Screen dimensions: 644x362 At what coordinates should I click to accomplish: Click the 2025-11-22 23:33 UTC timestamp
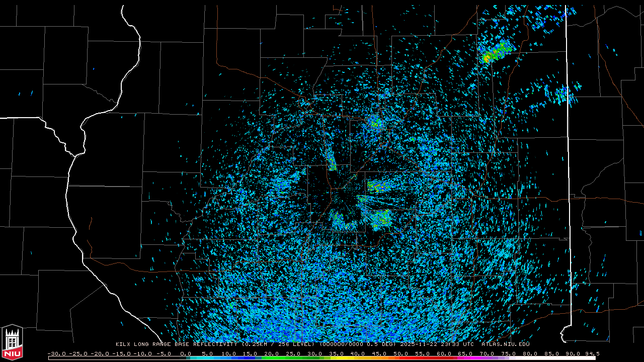tap(437, 344)
